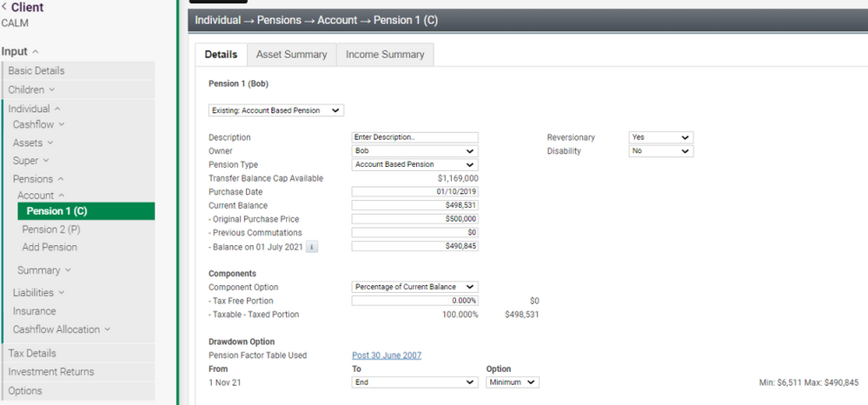
Task: Select Pension 1 (C) in sidebar
Action: 86,211
